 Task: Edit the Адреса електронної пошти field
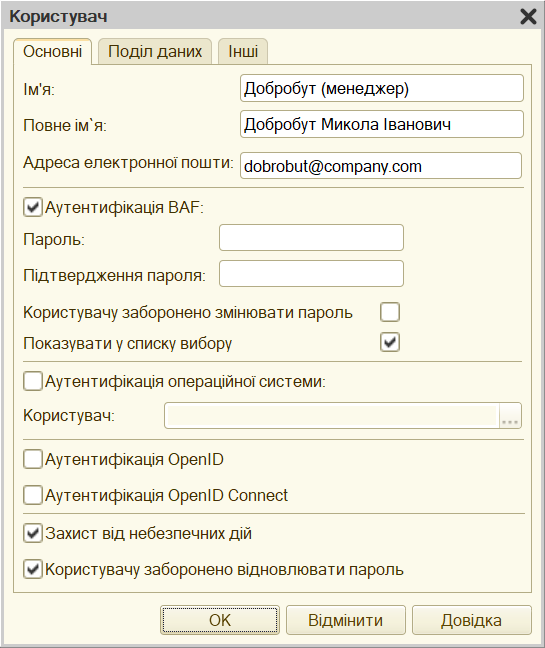[381, 166]
